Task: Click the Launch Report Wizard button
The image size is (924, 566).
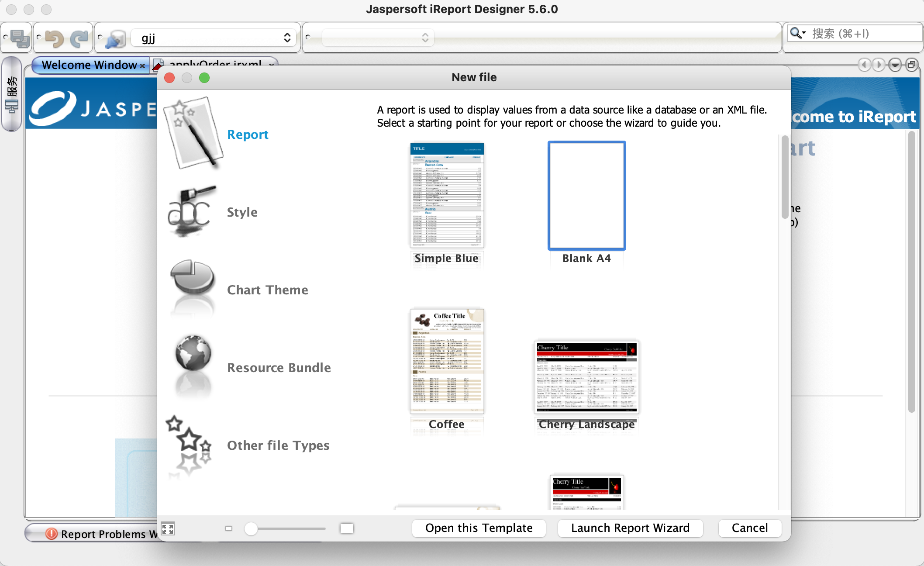Action: [x=630, y=528]
